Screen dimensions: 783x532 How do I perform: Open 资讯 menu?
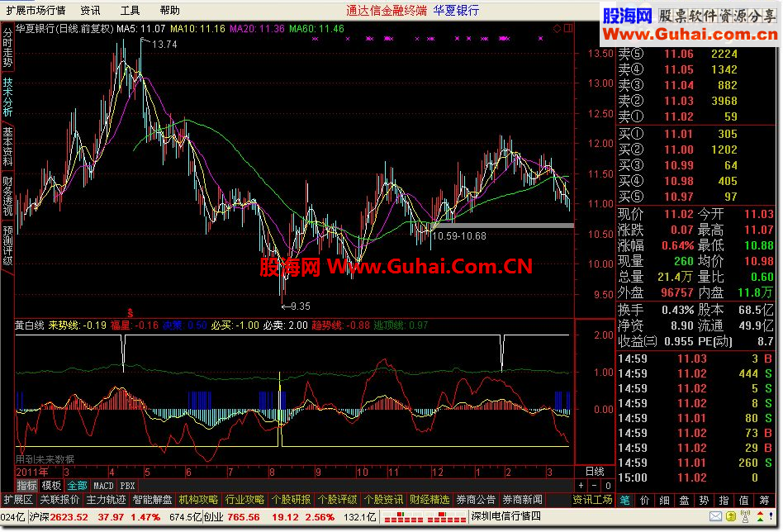(x=90, y=11)
